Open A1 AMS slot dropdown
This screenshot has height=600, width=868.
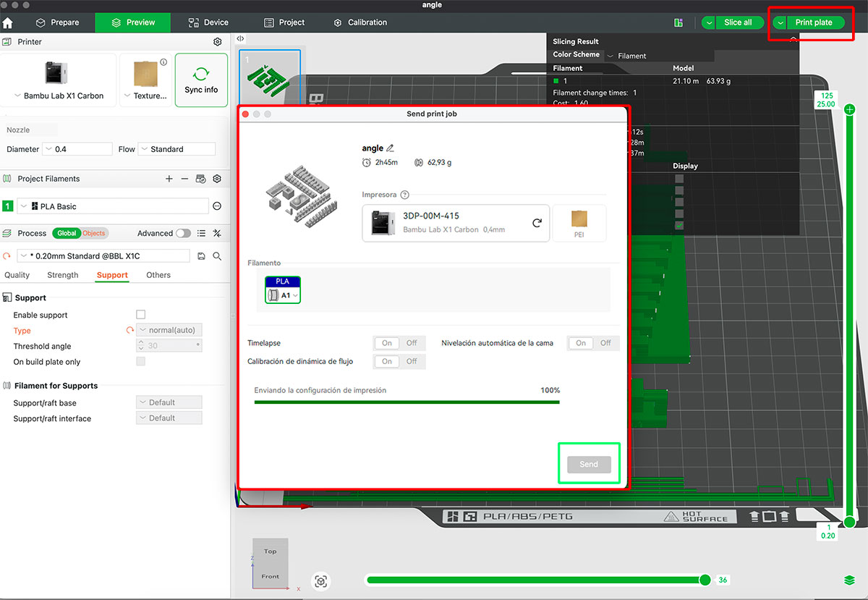283,295
